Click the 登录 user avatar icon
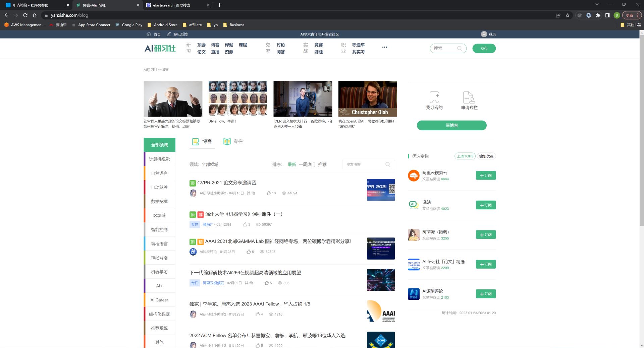Screen dimensions: 644x348 [x=484, y=34]
